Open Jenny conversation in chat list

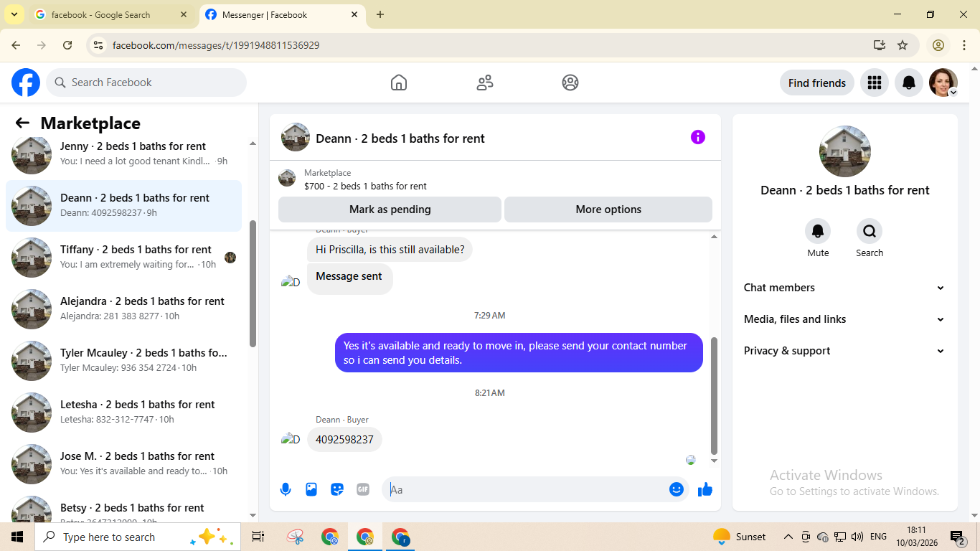(x=123, y=154)
